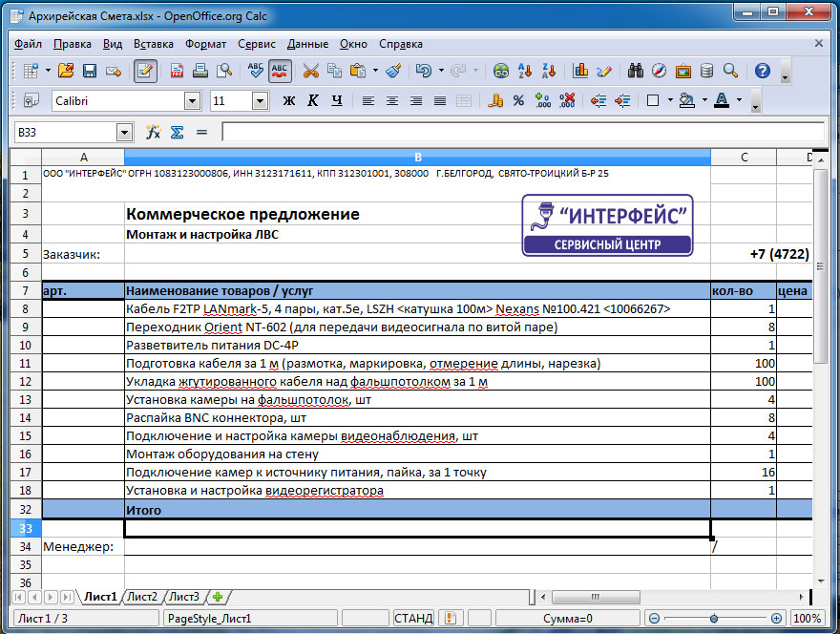Viewport: 840px width, 634px height.
Task: Switch to the Лист2 sheet tab
Action: click(x=142, y=597)
